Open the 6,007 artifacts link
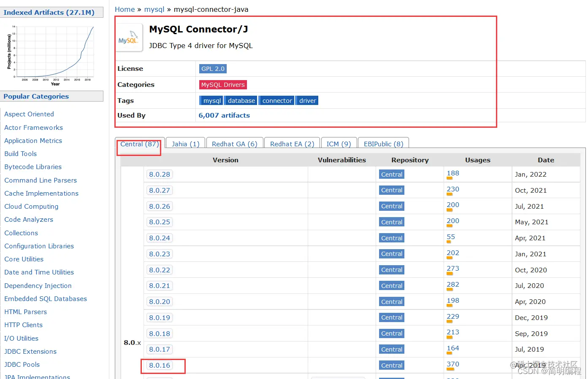 (x=224, y=116)
